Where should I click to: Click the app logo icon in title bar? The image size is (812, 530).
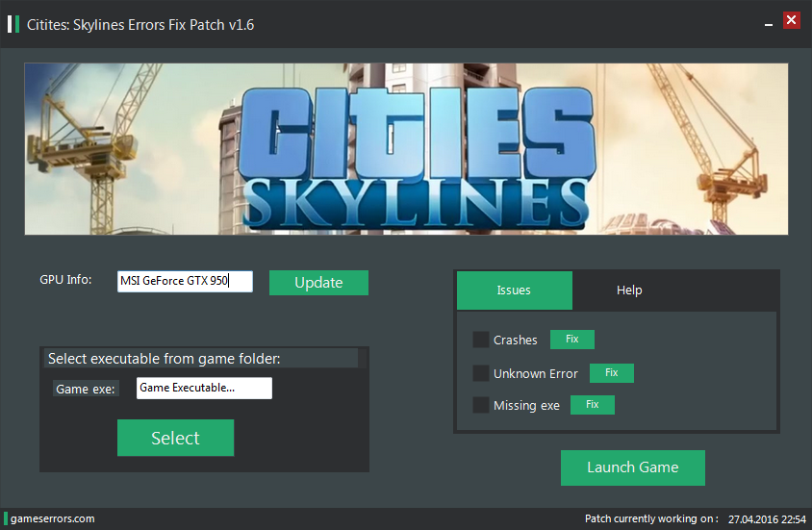[x=13, y=24]
